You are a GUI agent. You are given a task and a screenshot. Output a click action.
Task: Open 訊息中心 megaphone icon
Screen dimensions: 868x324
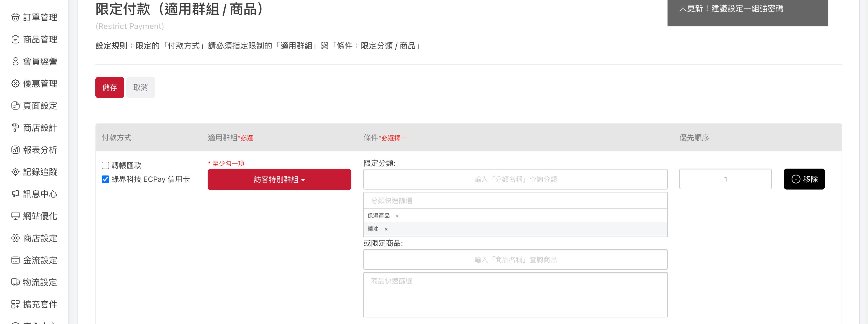15,194
